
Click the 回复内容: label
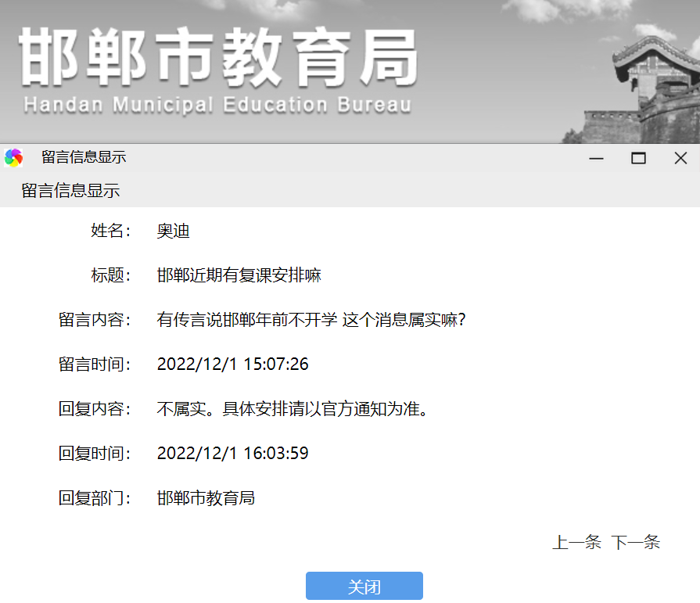pyautogui.click(x=95, y=409)
